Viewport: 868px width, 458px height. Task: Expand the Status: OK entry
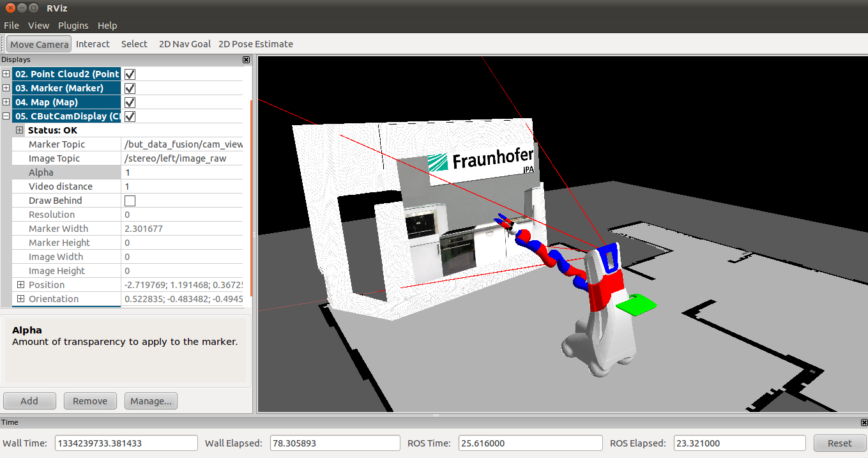[20, 130]
